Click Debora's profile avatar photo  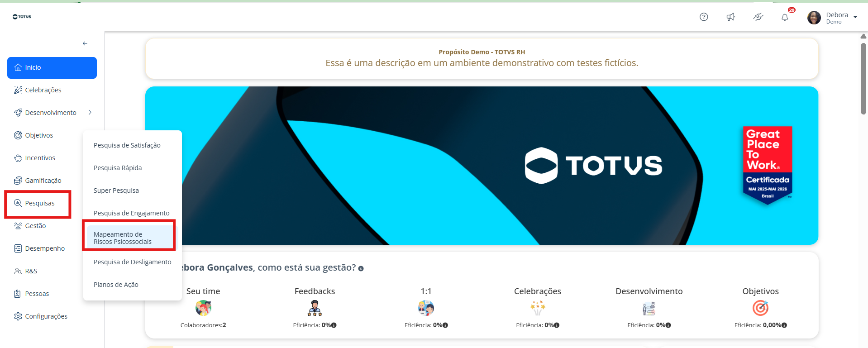[x=814, y=18]
